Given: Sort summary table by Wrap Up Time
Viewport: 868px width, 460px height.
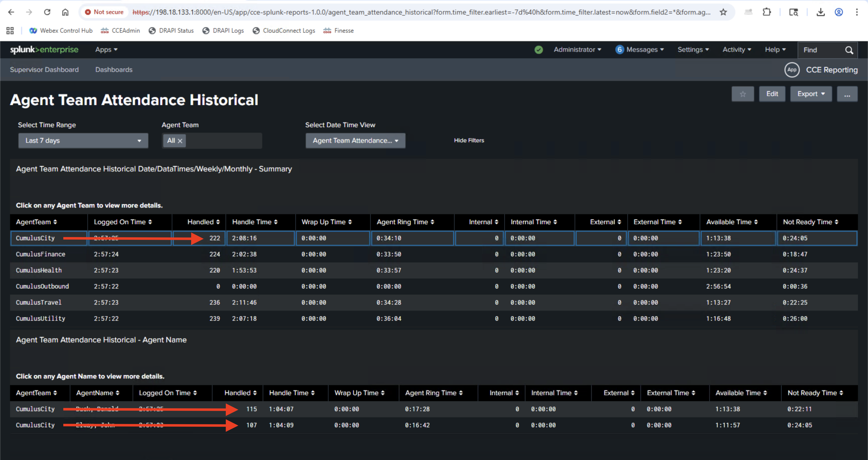Looking at the screenshot, I should (x=326, y=222).
